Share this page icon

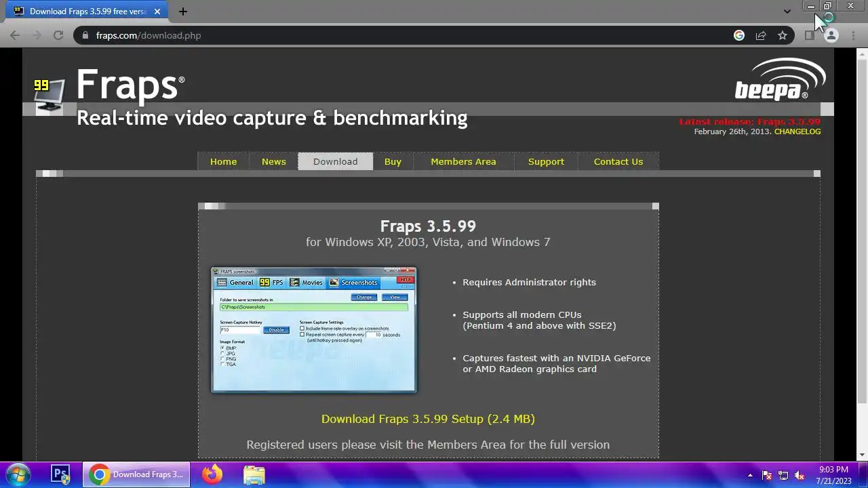coord(761,35)
